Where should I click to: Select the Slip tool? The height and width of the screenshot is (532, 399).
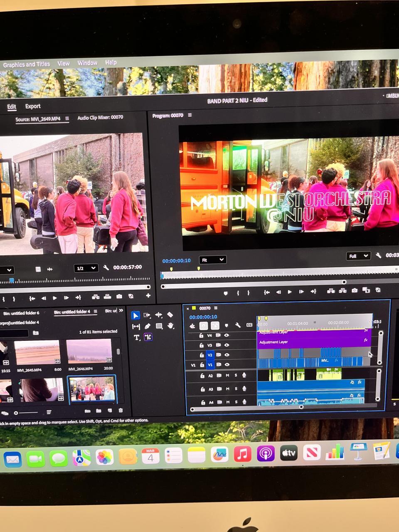tap(136, 327)
